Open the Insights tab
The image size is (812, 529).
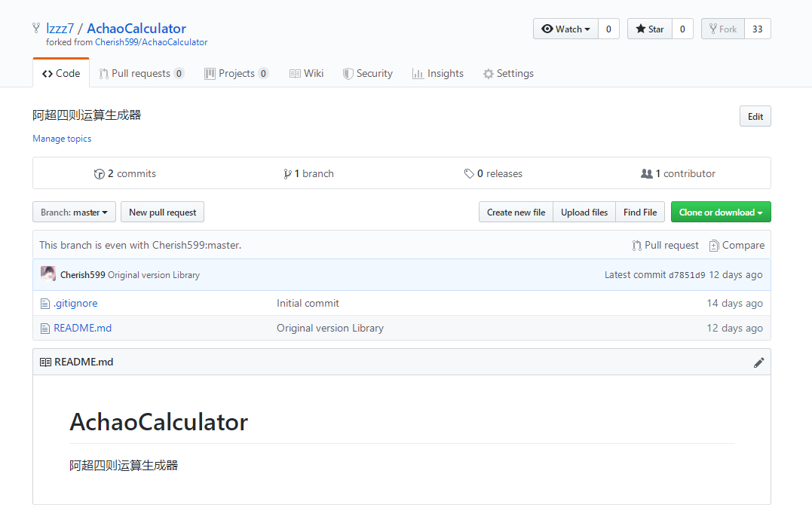[438, 74]
